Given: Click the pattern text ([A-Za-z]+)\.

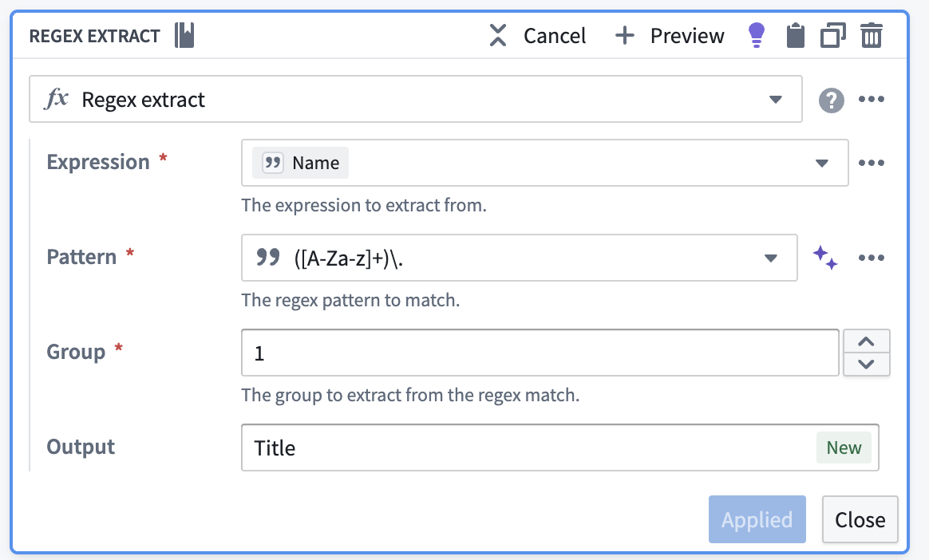Looking at the screenshot, I should [x=348, y=258].
